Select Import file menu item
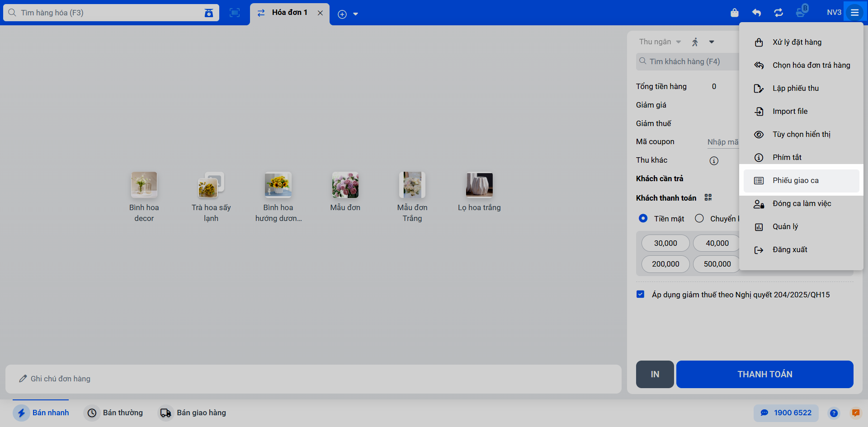 point(802,111)
